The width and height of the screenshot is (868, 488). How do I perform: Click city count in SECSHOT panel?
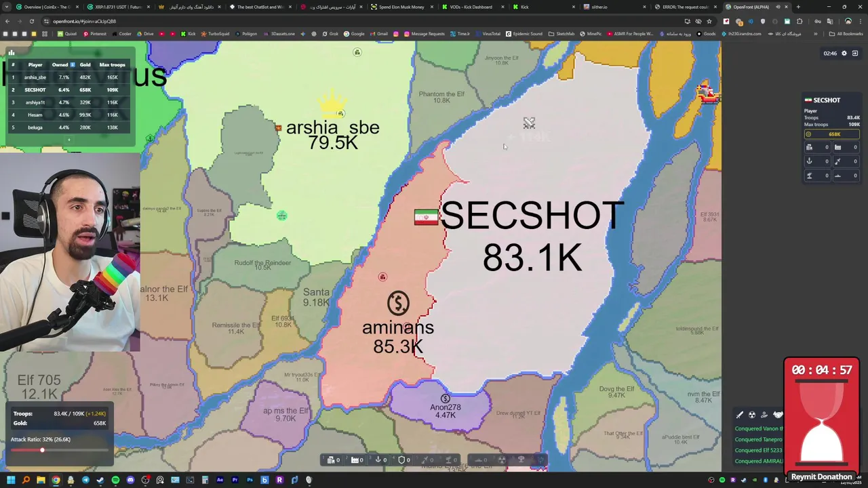click(x=818, y=147)
